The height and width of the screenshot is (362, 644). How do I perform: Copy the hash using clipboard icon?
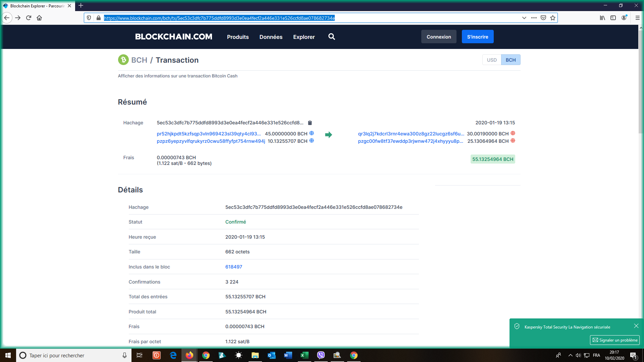[x=310, y=123]
